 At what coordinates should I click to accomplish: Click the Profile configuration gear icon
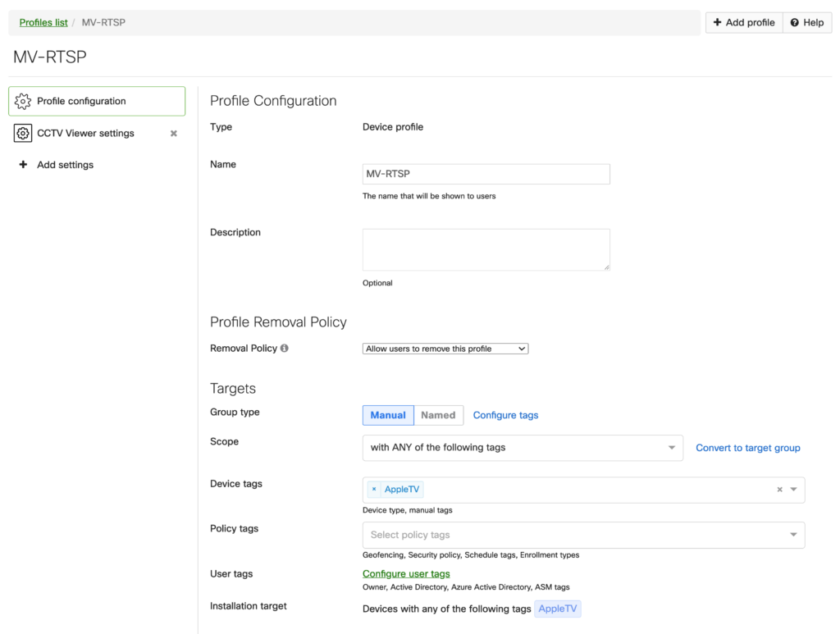click(x=23, y=102)
